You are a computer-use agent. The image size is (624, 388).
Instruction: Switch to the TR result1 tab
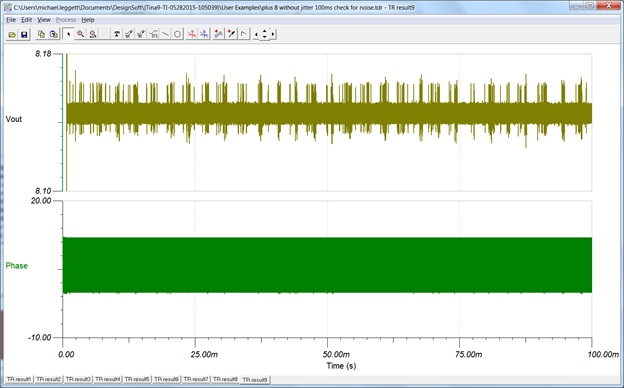pos(19,379)
